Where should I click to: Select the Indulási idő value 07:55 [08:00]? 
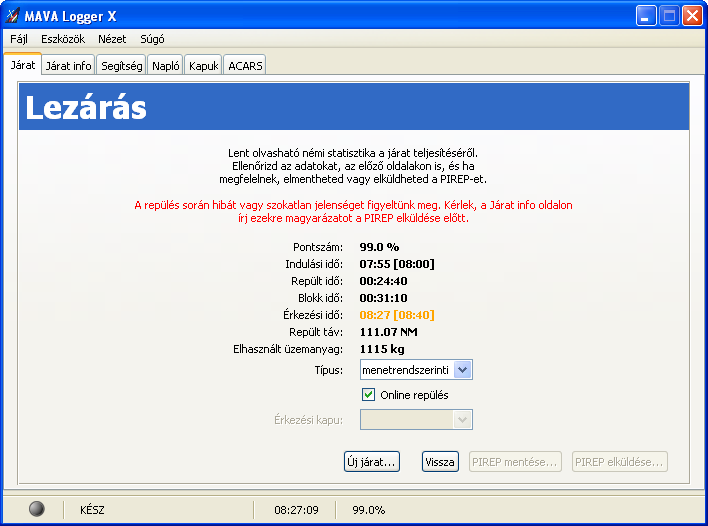397,264
